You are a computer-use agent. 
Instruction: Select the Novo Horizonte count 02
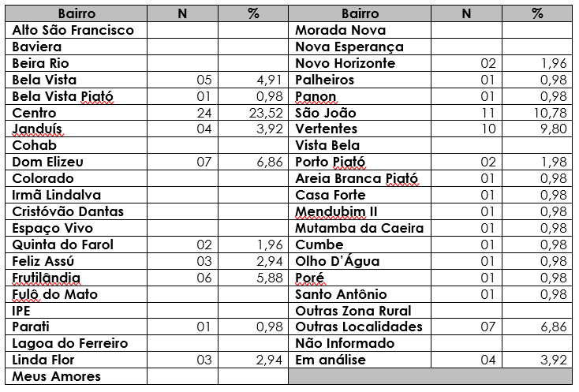pos(488,63)
